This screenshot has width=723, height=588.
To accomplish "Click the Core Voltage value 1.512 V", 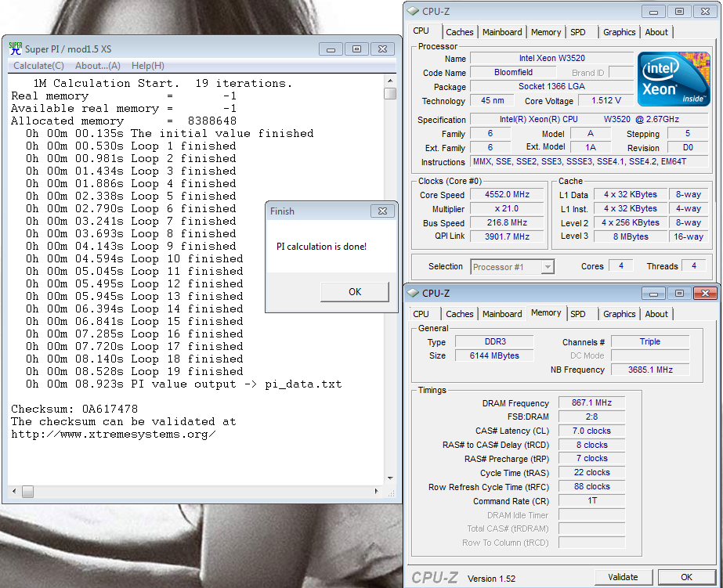I will pos(606,100).
